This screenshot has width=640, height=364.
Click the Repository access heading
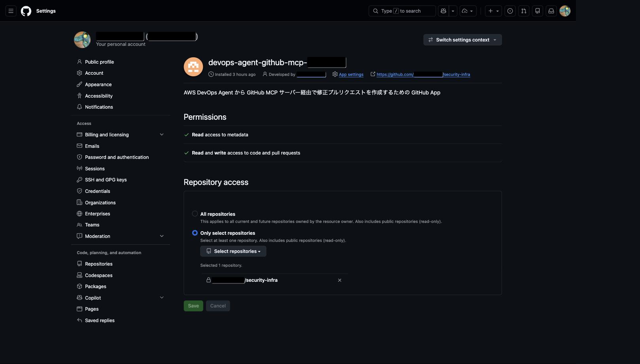click(216, 182)
